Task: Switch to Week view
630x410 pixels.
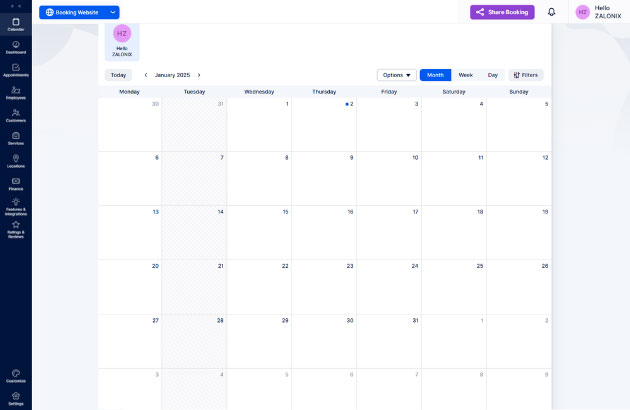Action: pyautogui.click(x=466, y=75)
